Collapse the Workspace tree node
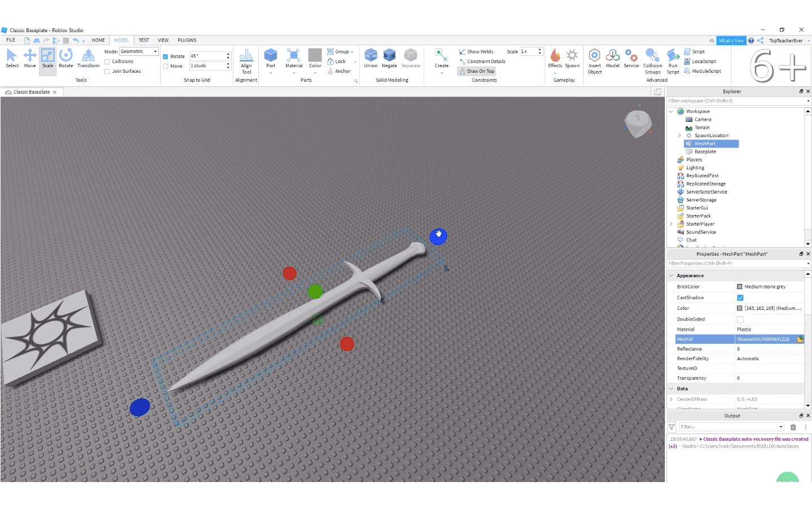 tap(671, 111)
